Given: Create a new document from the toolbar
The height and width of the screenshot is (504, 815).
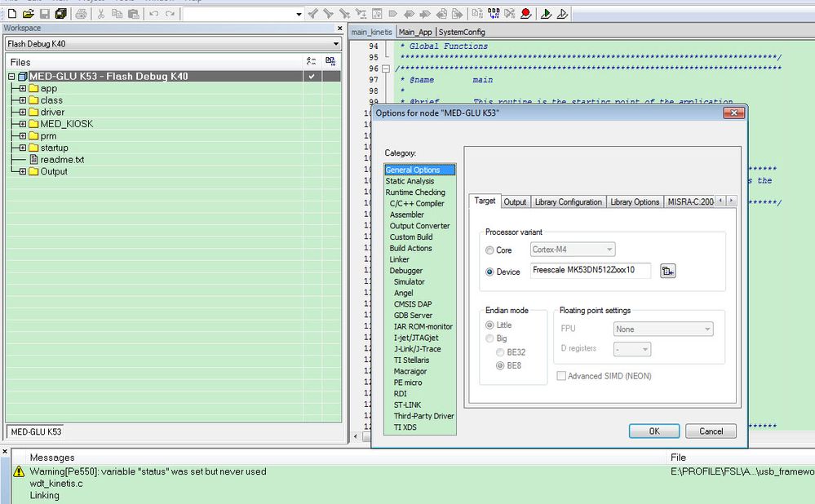Looking at the screenshot, I should (x=12, y=14).
